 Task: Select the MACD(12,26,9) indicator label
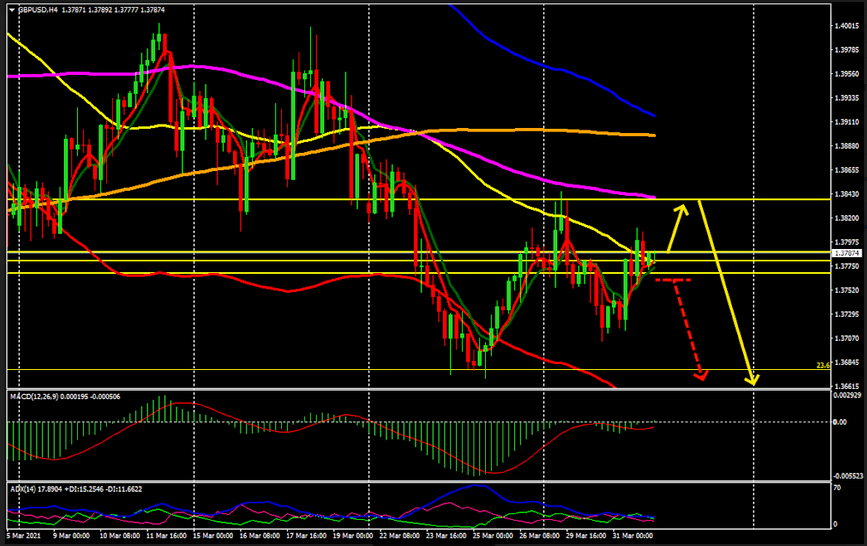(x=36, y=397)
